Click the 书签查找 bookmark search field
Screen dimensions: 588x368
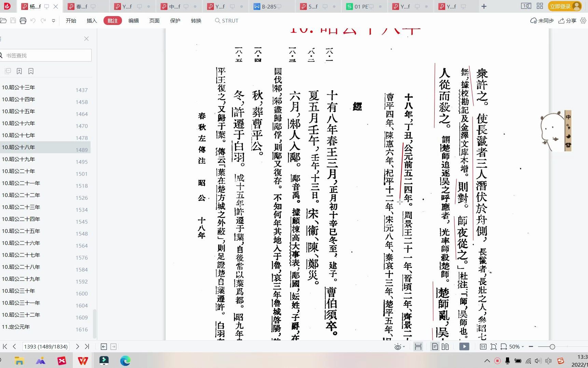click(46, 55)
